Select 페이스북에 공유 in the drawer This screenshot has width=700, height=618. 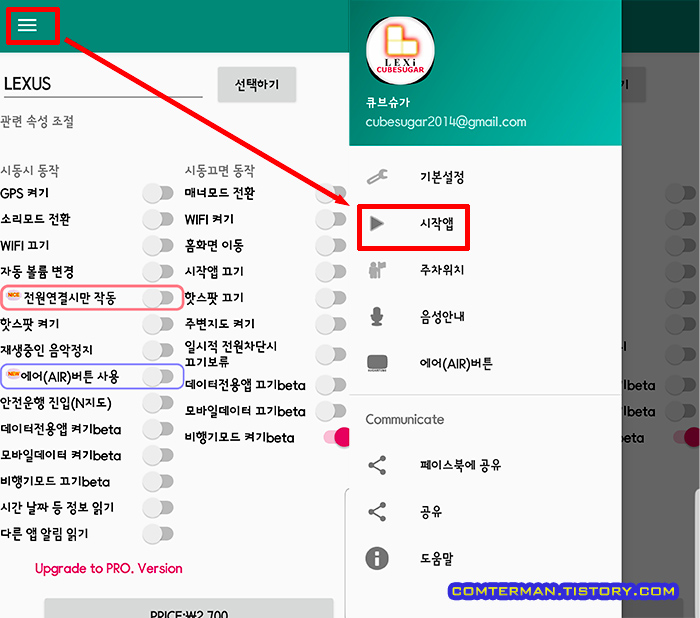485,465
